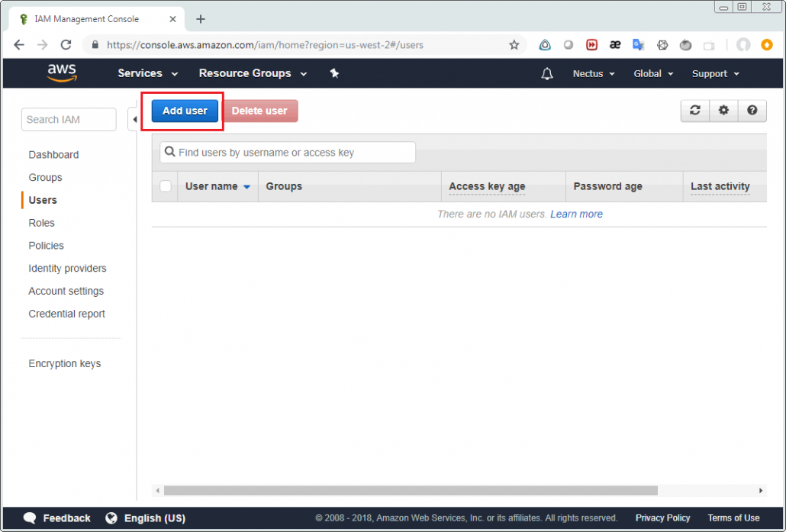This screenshot has height=532, width=786.
Task: Open the Nectus account dropdown
Action: (594, 73)
